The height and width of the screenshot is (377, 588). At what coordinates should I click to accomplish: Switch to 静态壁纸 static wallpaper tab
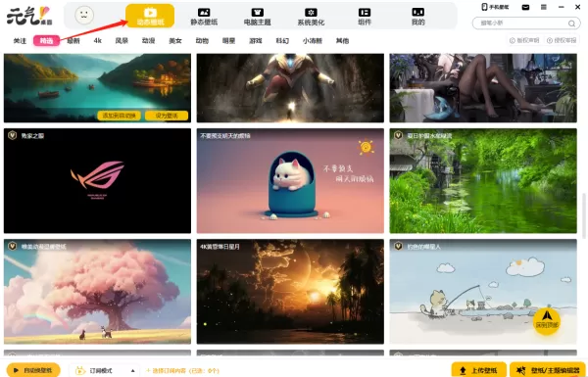coord(204,17)
